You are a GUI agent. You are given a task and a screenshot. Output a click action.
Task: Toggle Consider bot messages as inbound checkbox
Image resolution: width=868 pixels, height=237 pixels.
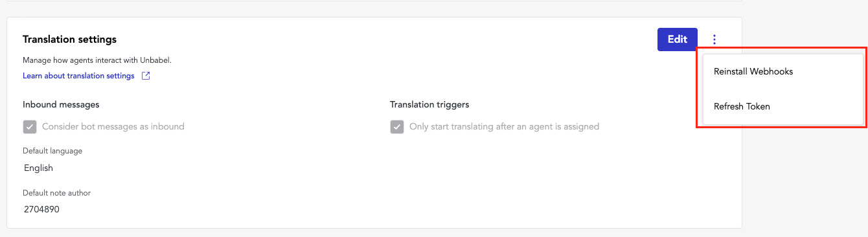click(30, 127)
